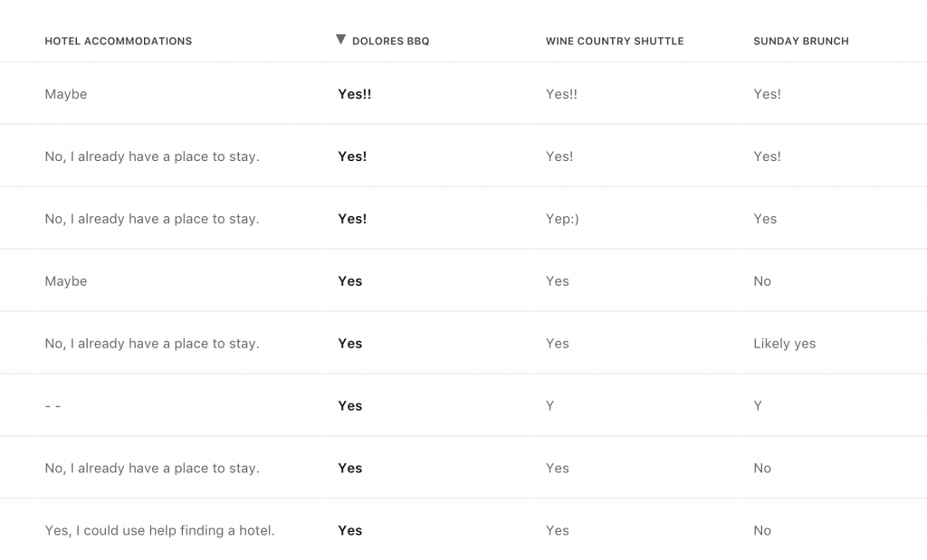
Task: Select the Yep:) shuttle response cell
Action: [x=562, y=219]
